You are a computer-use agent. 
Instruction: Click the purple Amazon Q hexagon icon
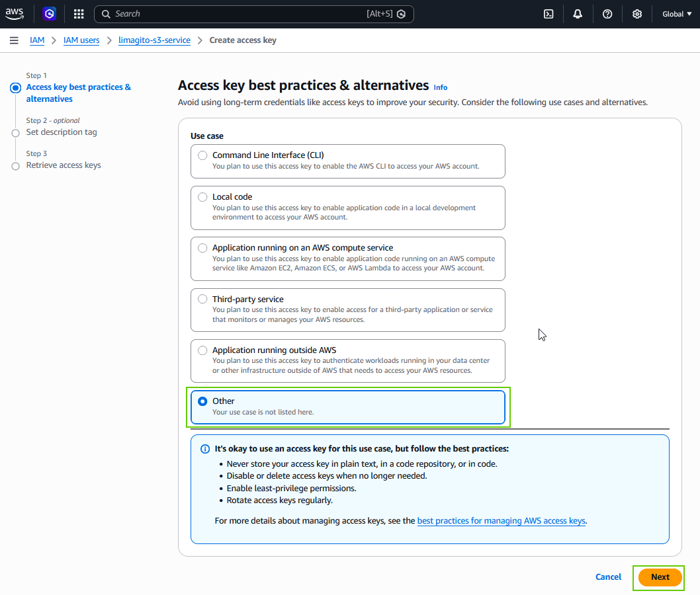point(50,14)
